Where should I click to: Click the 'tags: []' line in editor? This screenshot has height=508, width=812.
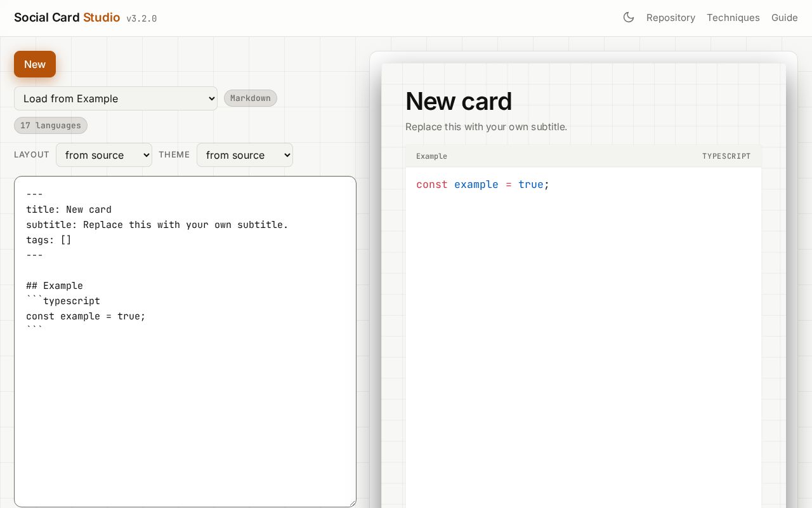(x=49, y=240)
